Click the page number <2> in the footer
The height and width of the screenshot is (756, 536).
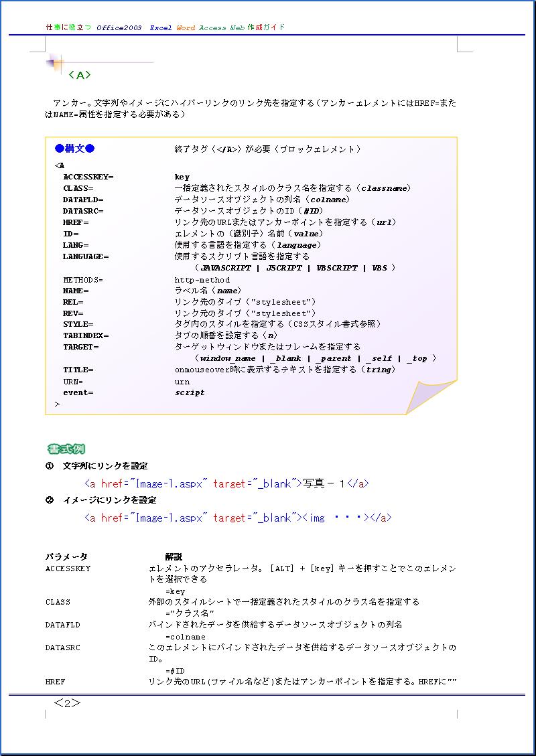coord(67,703)
